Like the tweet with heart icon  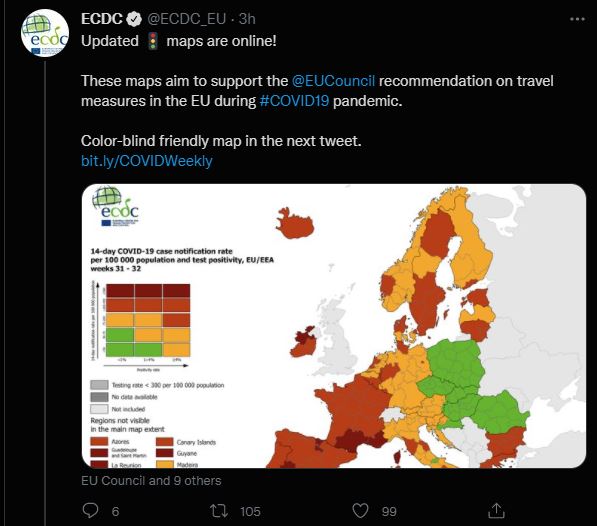360,511
